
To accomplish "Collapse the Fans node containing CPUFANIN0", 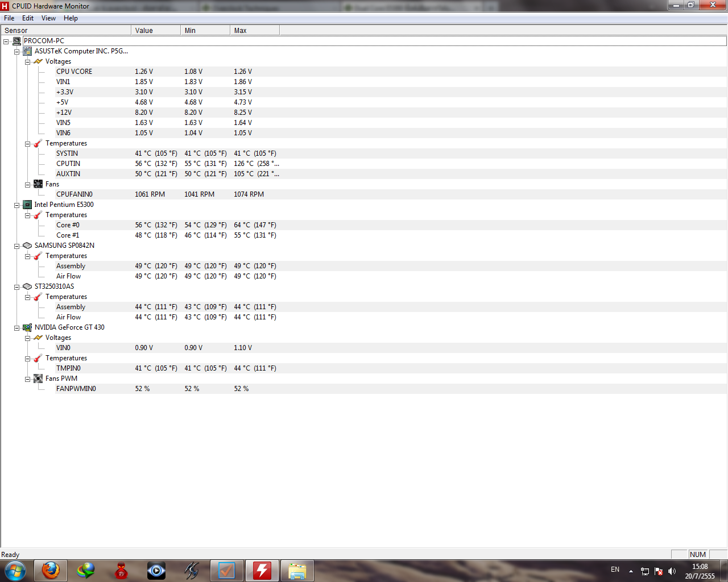I will (x=28, y=185).
